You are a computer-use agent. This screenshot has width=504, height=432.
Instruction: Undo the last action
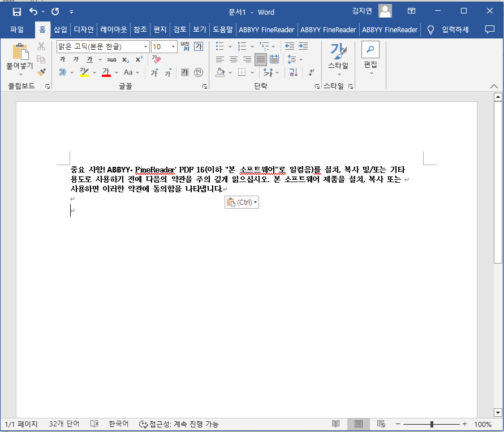pyautogui.click(x=33, y=12)
